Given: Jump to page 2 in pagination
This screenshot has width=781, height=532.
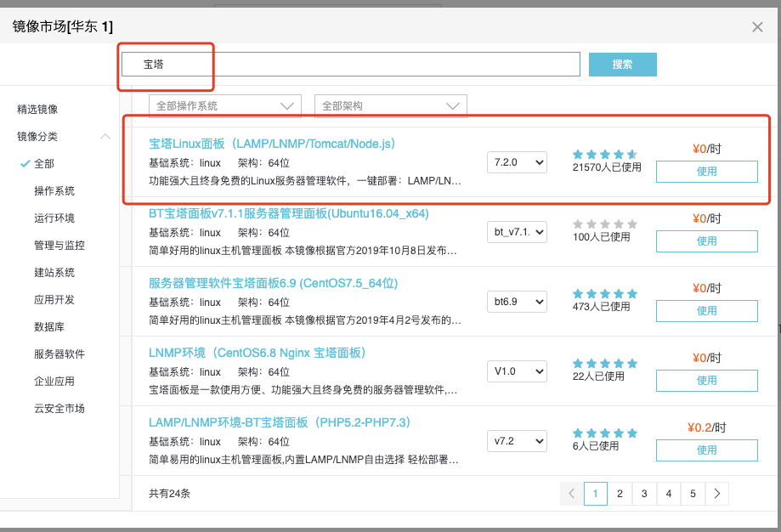Looking at the screenshot, I should (x=620, y=494).
